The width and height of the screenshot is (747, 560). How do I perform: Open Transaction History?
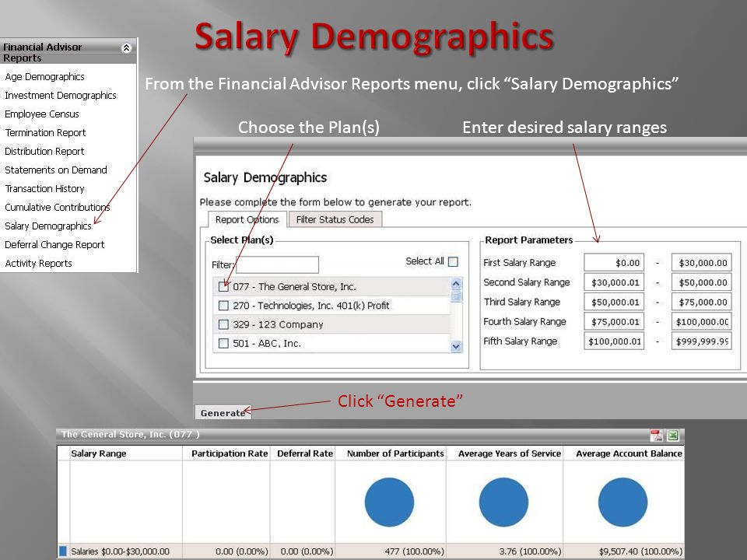(x=44, y=188)
